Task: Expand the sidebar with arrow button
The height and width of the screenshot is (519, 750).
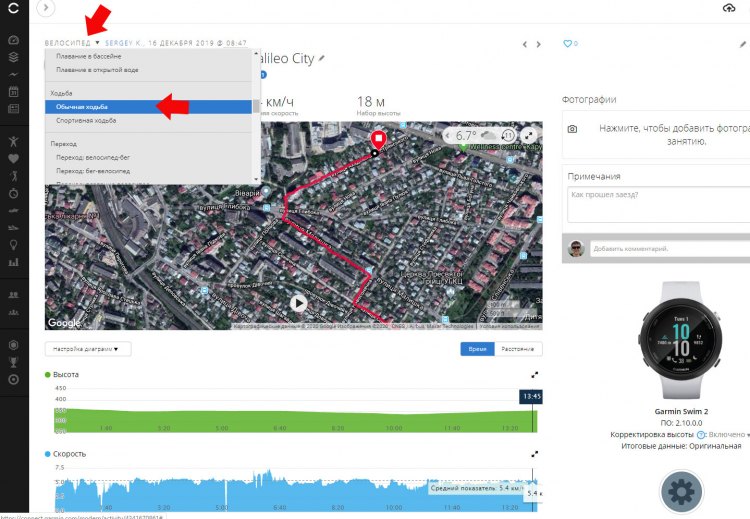Action: coord(46,8)
